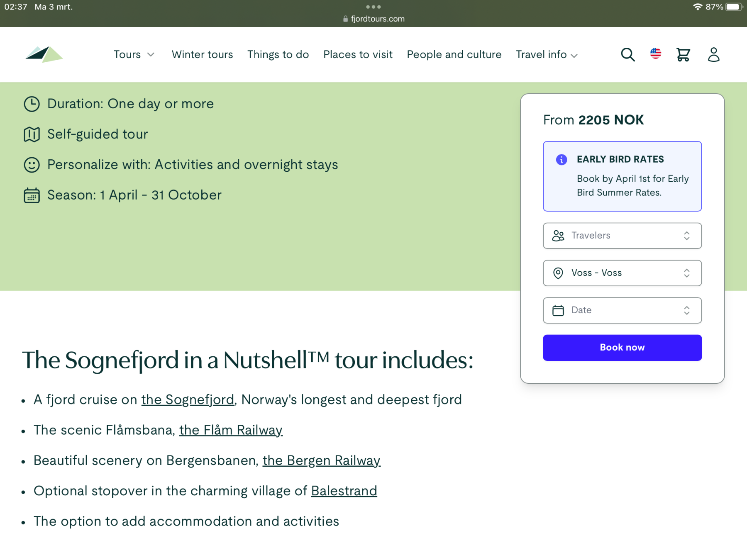This screenshot has height=560, width=747.
Task: Change language via the US flag icon
Action: 655,54
